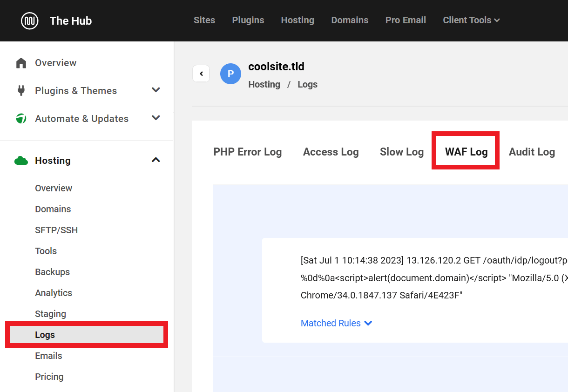Open the Emails sidebar item

[x=48, y=356]
